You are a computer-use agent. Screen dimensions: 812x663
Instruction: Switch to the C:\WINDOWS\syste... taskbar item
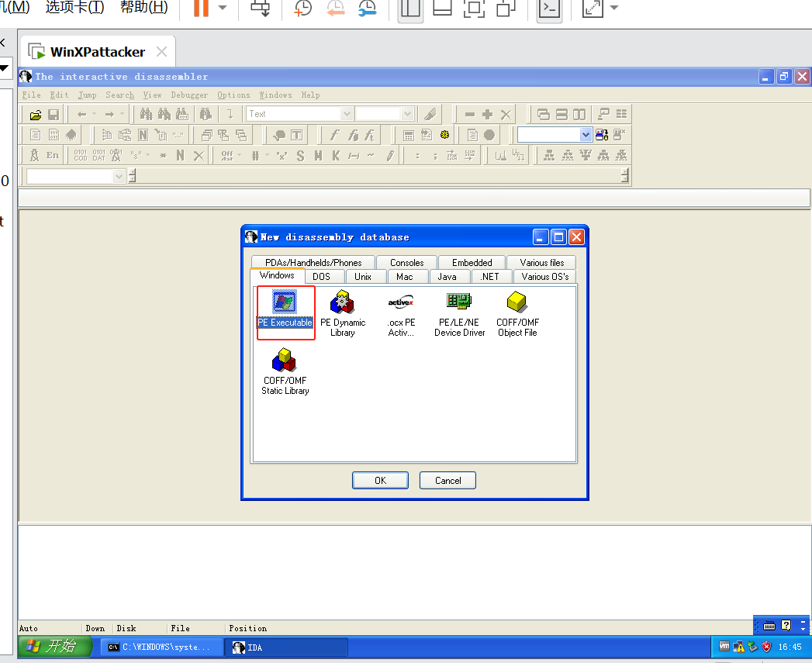[x=160, y=647]
